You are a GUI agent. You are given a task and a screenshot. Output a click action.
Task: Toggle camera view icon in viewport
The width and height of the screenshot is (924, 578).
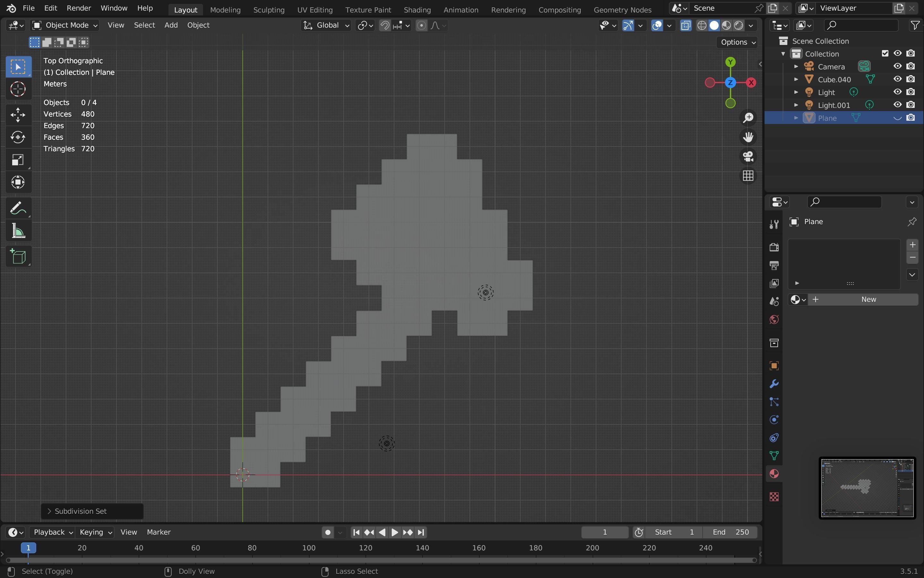point(748,156)
